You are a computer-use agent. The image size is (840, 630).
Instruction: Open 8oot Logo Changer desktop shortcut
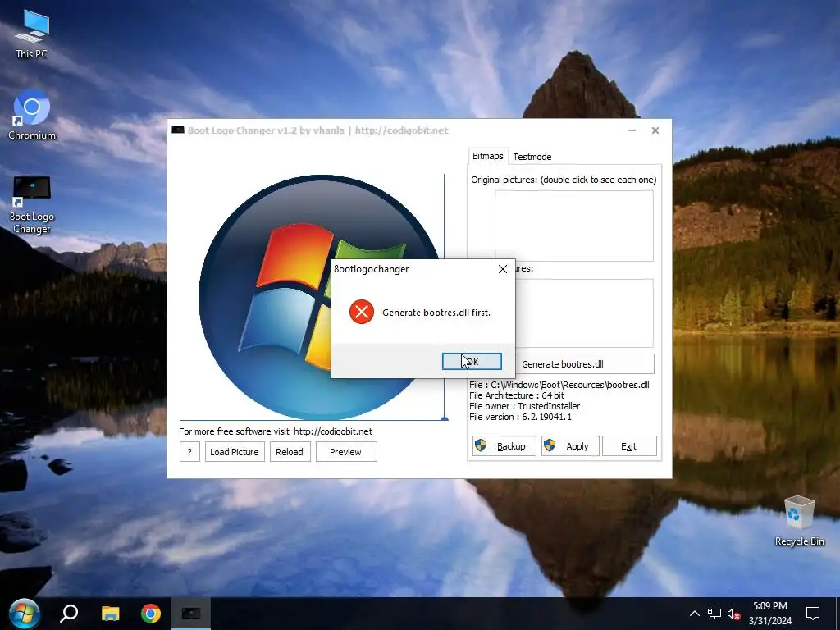tap(32, 205)
